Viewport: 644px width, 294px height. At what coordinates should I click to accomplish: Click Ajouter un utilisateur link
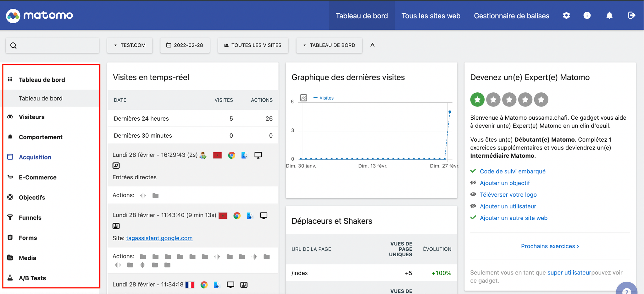[508, 206]
